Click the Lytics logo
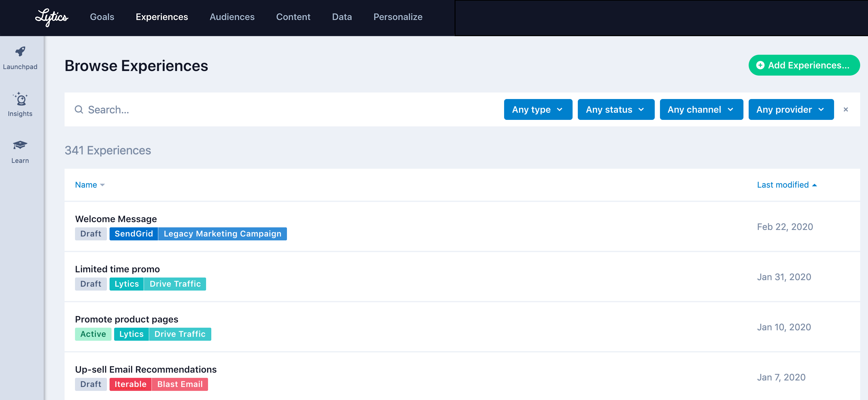 [x=52, y=17]
